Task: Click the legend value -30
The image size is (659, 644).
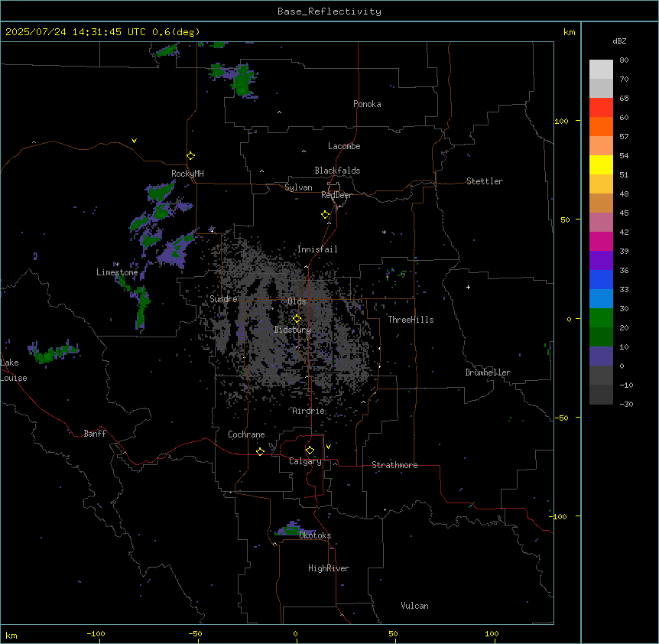Action: coord(626,404)
